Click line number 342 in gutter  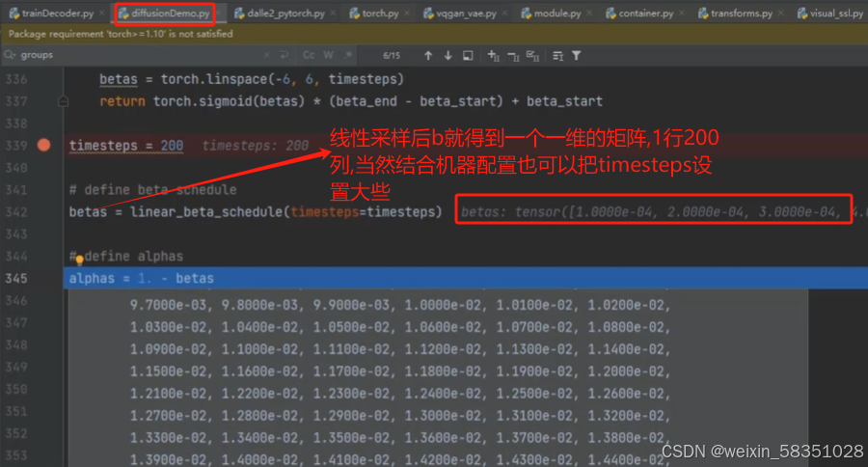tap(16, 211)
